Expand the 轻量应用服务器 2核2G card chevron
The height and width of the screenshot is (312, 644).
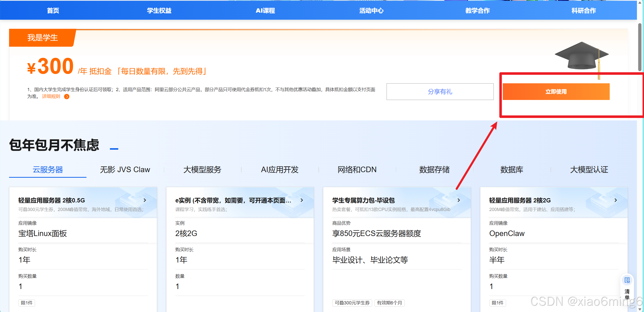tap(616, 200)
